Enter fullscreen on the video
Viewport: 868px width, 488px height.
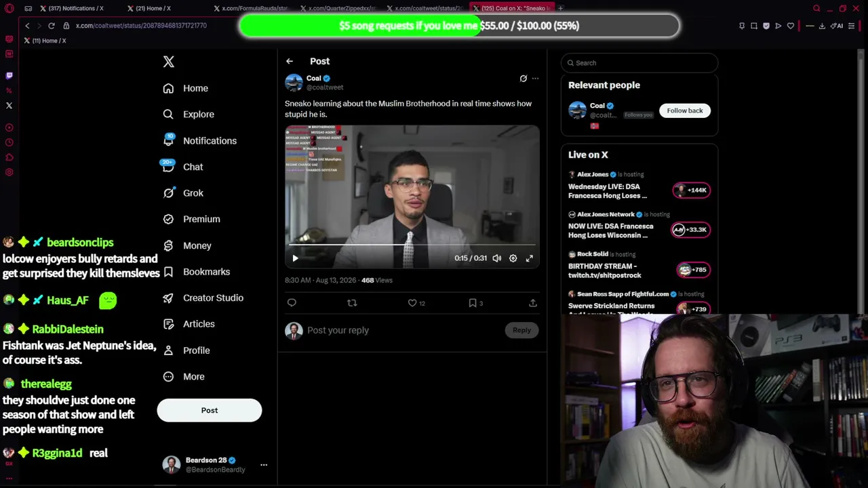pyautogui.click(x=530, y=258)
